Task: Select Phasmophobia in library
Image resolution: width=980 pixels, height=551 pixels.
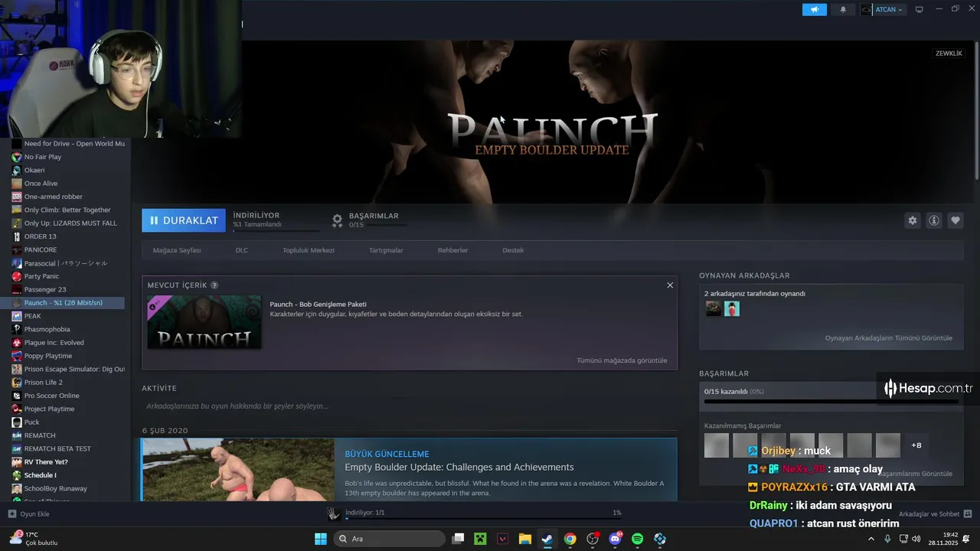Action: [68, 329]
